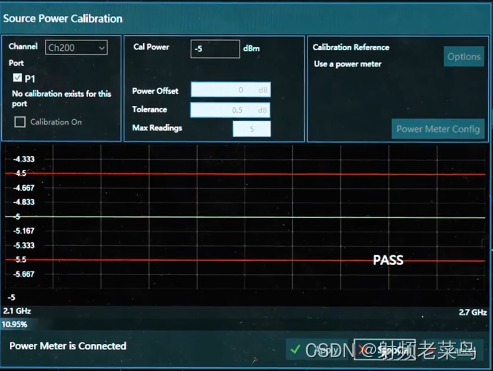Click the Source Power Calibration title
493x371 pixels.
coord(63,19)
